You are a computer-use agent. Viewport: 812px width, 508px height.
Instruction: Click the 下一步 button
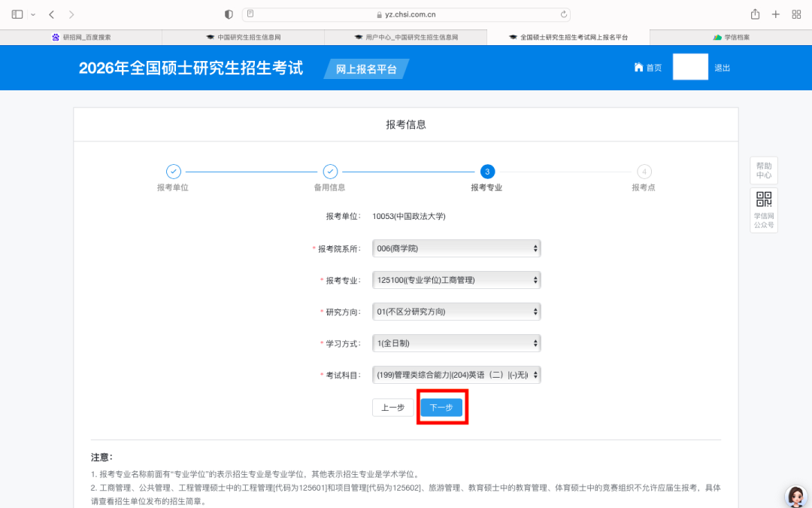click(x=441, y=407)
